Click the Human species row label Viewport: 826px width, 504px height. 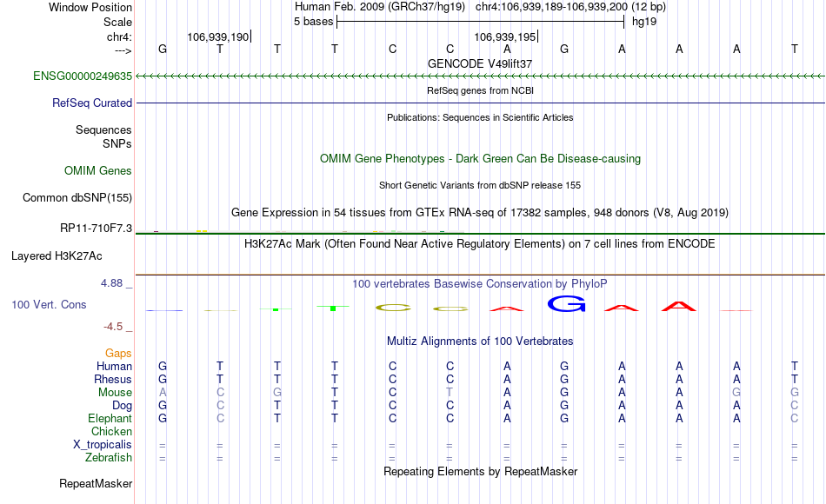point(114,366)
